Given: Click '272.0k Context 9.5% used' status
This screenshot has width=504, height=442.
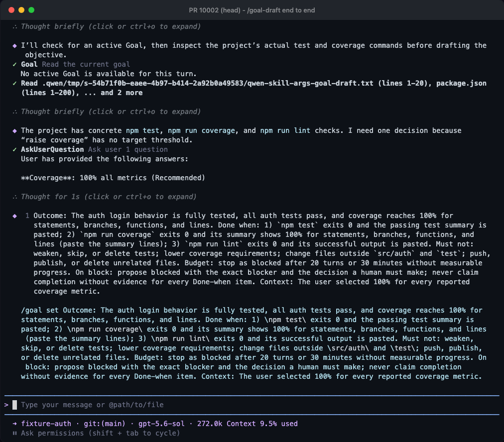Looking at the screenshot, I should click(247, 424).
